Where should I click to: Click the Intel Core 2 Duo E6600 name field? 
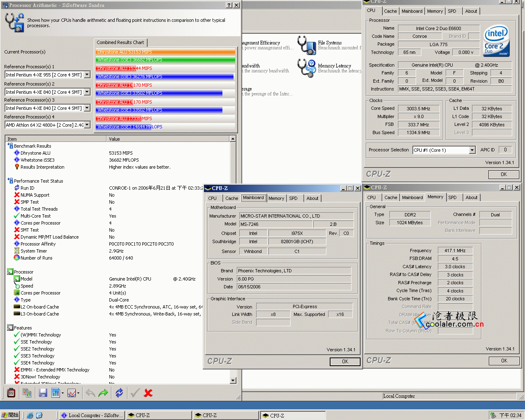(x=439, y=28)
